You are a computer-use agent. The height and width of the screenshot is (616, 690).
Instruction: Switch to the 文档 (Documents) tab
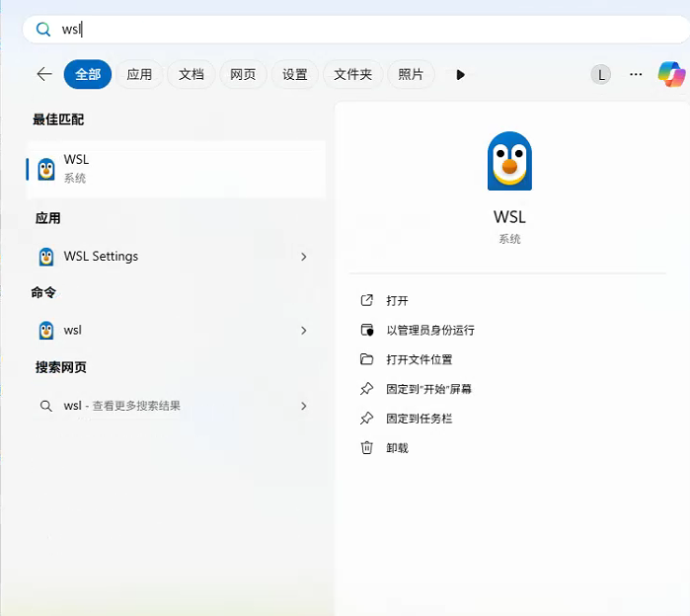point(191,74)
